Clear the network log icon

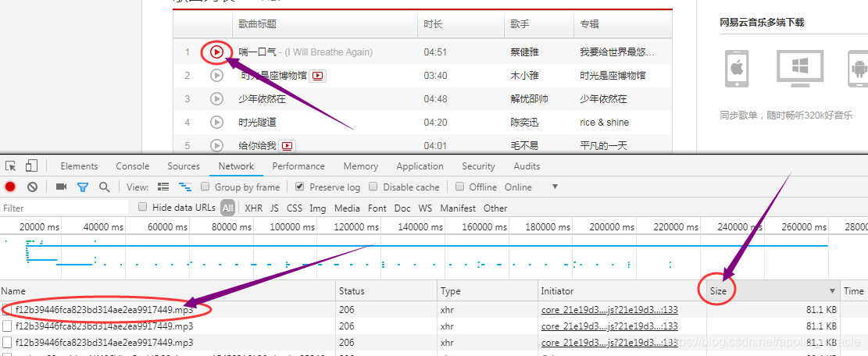coord(32,187)
